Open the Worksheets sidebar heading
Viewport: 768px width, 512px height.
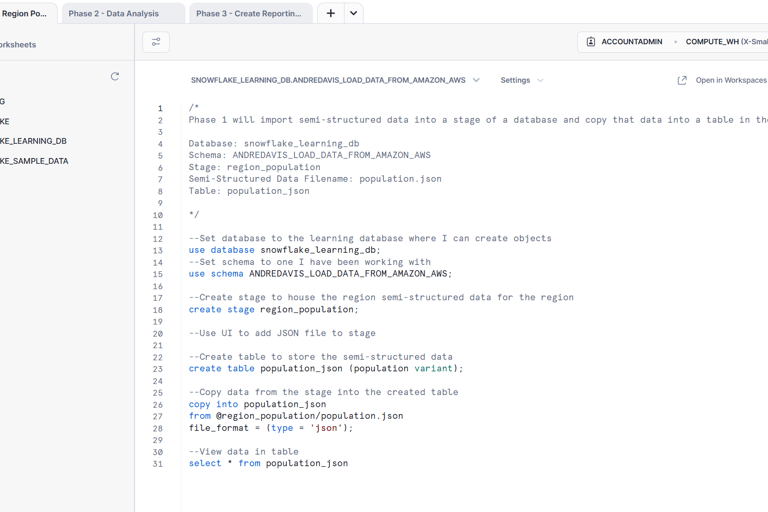[x=18, y=45]
